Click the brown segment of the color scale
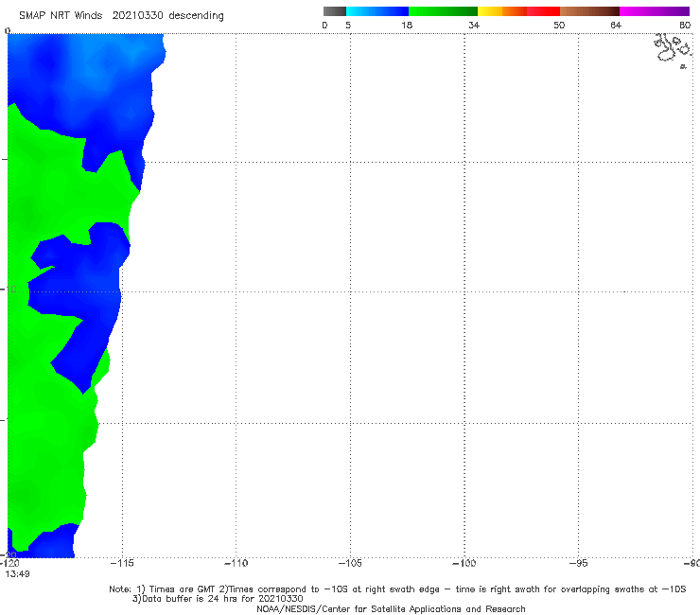 coord(589,11)
